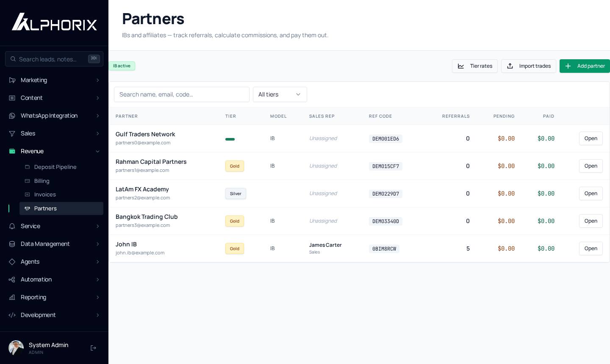The image size is (610, 364).
Task: Click the Import trades button
Action: click(x=529, y=66)
